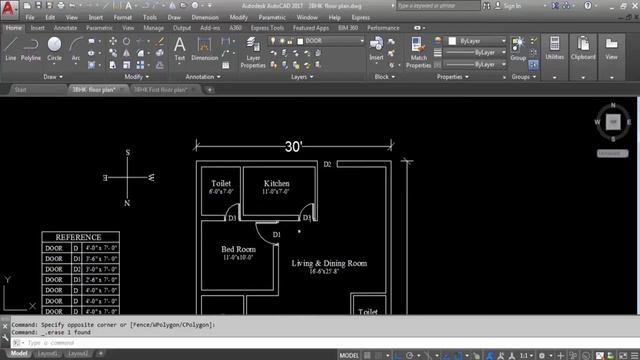640x360 pixels.
Task: Open the Format menu
Action: point(122,18)
